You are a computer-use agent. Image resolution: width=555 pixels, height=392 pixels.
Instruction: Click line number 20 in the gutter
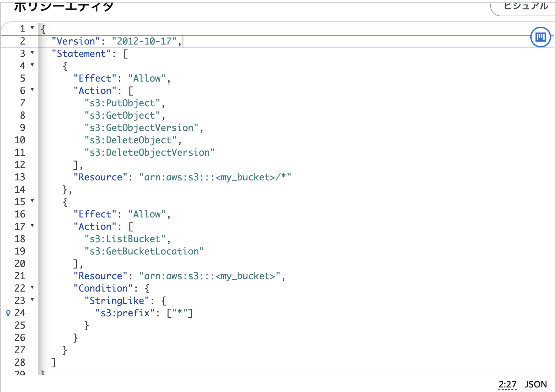click(x=20, y=264)
